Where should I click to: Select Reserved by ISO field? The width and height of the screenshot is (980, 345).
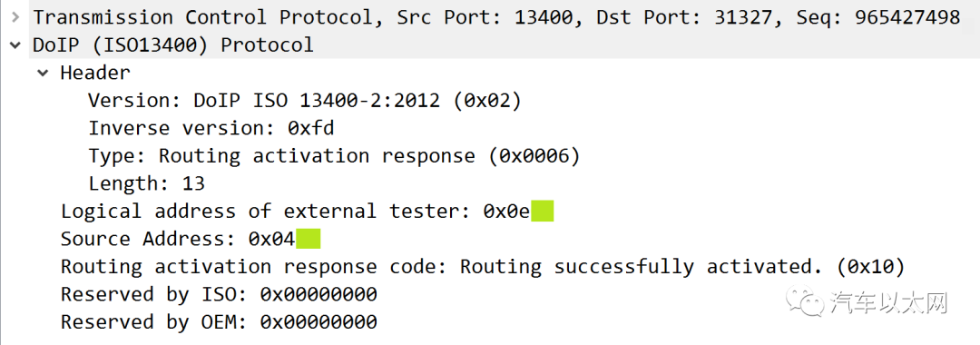219,294
